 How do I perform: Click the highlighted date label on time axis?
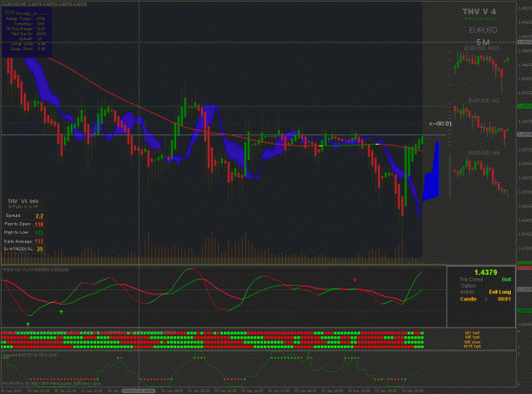pyautogui.click(x=139, y=391)
